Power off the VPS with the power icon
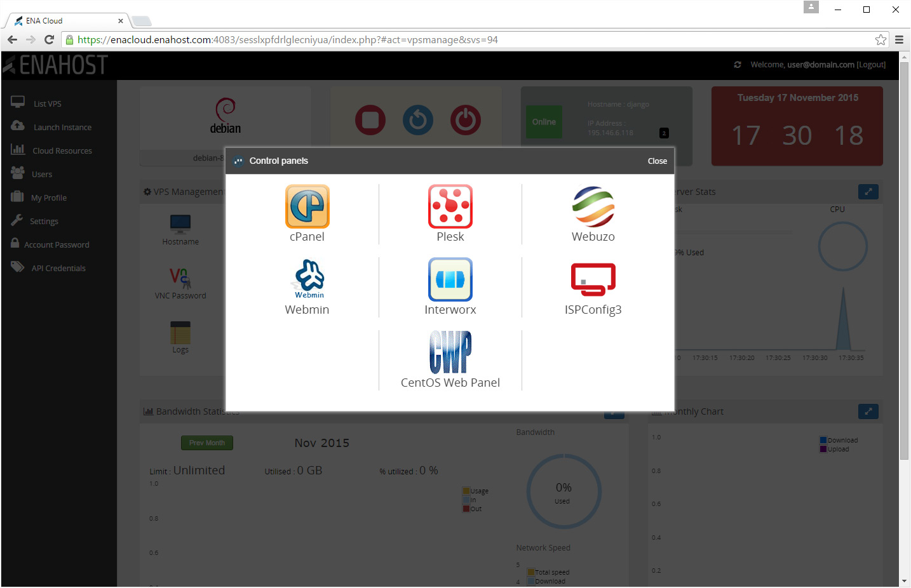Viewport: 911px width, 588px height. point(466,120)
